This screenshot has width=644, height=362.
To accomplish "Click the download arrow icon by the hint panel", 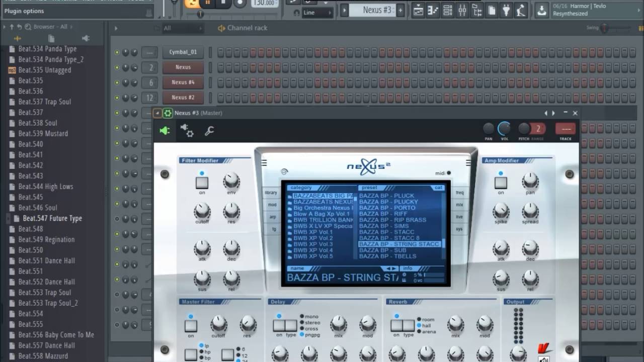I will tap(541, 10).
